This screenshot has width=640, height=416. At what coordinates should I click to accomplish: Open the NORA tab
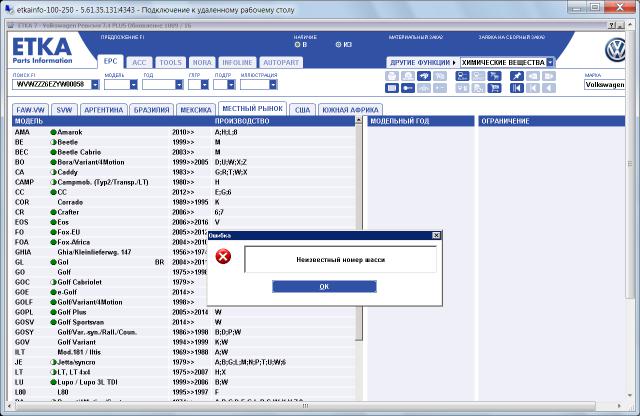click(x=202, y=62)
